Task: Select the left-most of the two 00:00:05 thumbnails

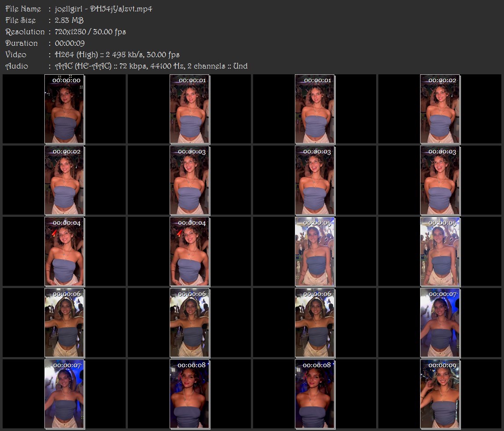Action: pos(315,252)
